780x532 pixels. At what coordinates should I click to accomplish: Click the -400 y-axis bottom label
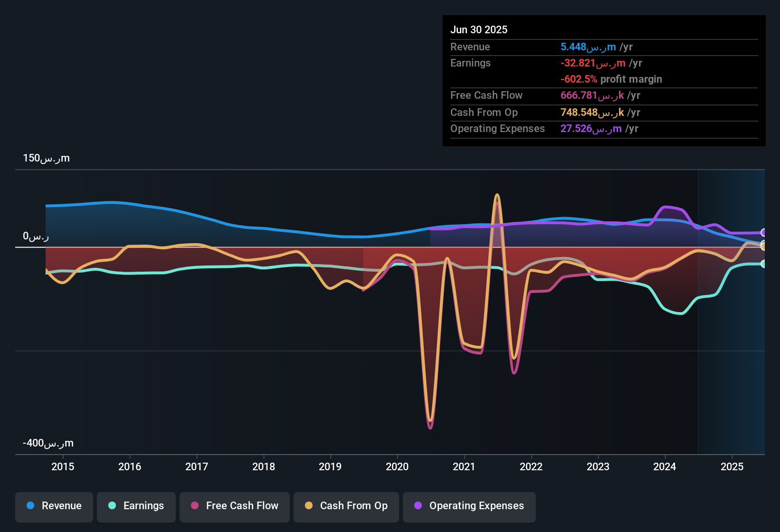coord(48,443)
